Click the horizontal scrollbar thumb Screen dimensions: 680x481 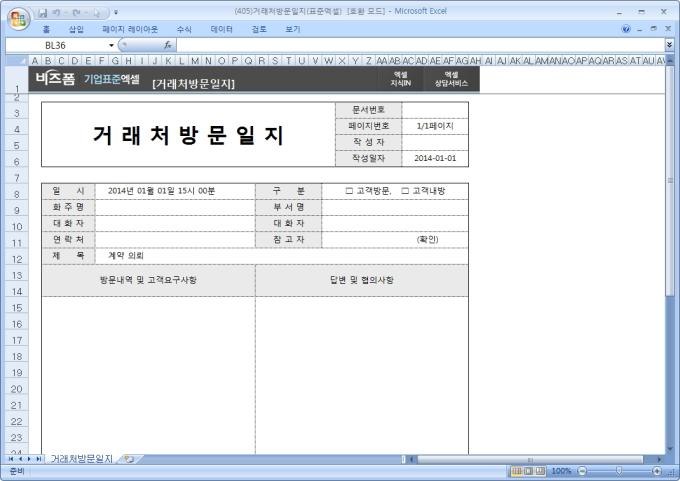(530, 459)
